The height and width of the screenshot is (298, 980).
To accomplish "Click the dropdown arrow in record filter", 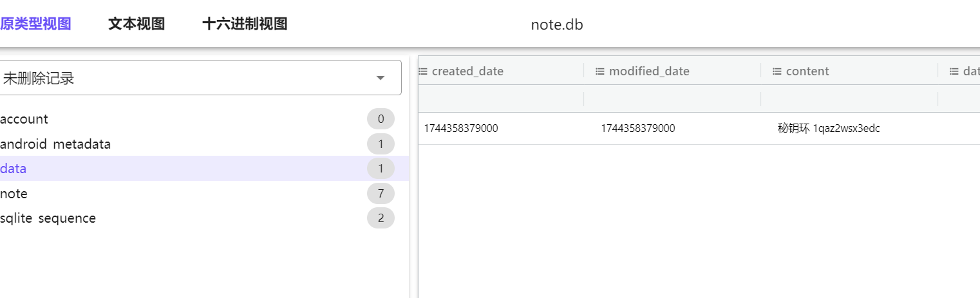I will click(x=381, y=79).
